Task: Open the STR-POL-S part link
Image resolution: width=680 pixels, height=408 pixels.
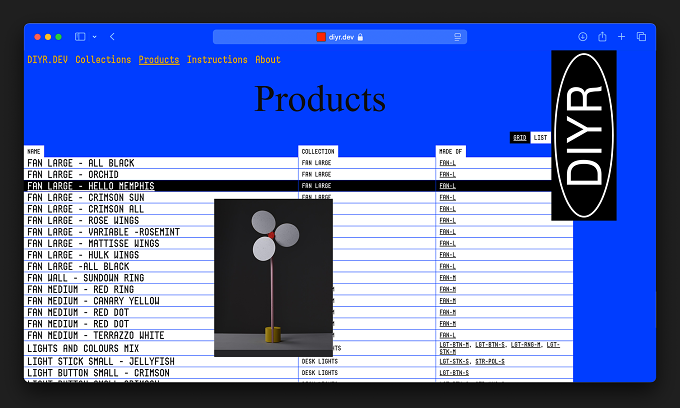Action: pos(490,361)
